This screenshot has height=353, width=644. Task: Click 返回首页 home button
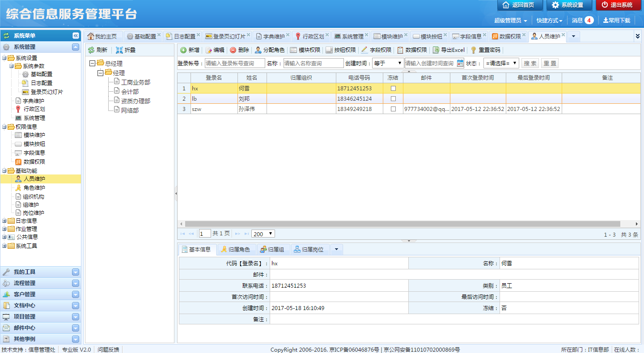pos(520,5)
